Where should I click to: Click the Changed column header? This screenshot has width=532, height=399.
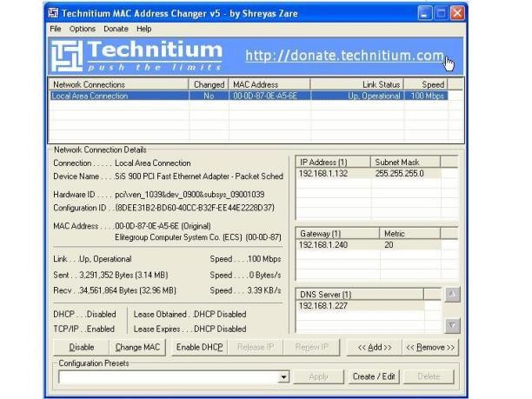tap(209, 84)
